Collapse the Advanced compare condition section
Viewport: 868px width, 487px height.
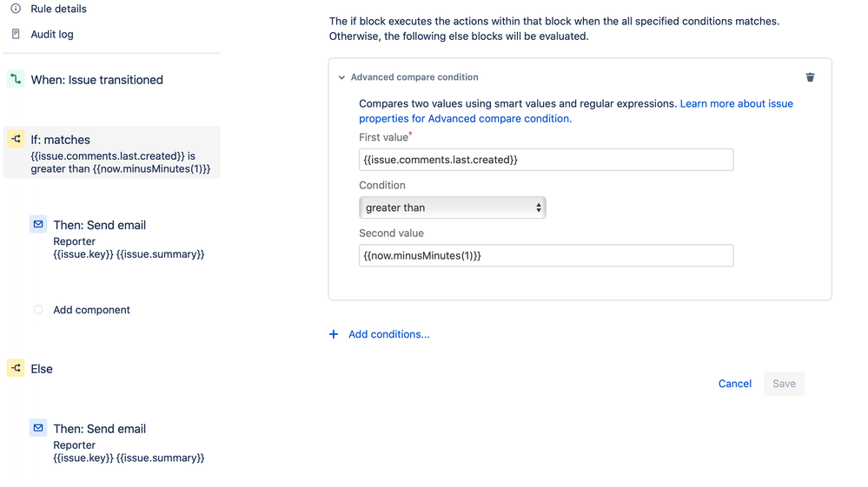click(x=342, y=77)
